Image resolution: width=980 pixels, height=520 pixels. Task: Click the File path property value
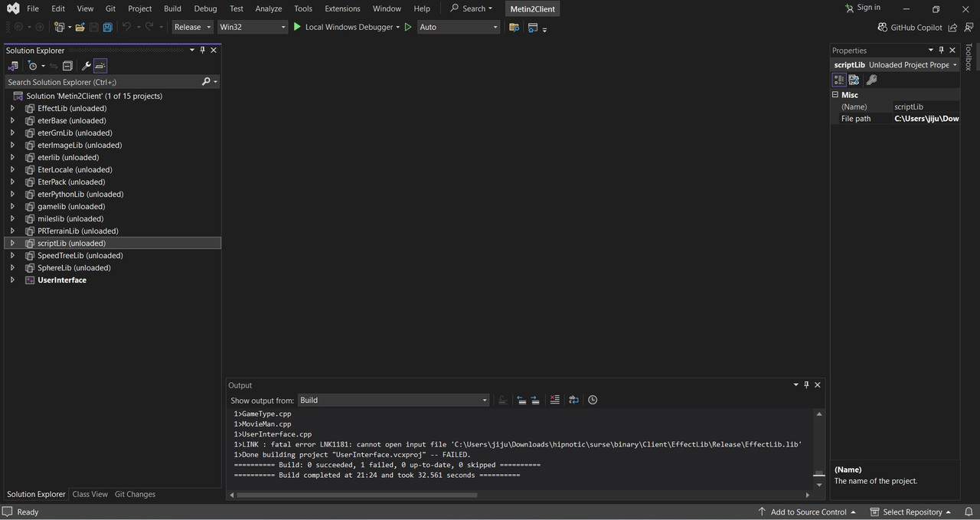click(926, 119)
